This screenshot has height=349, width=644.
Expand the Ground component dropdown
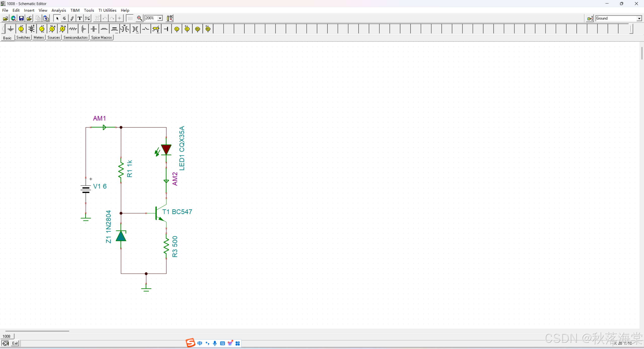pos(639,18)
